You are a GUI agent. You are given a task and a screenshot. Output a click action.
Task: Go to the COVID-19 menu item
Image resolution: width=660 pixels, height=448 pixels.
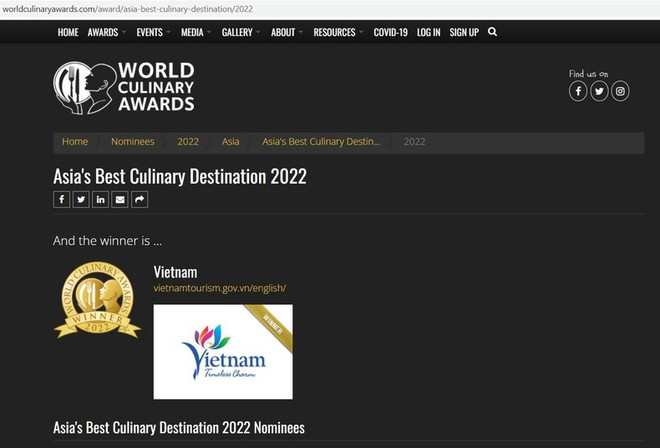390,32
